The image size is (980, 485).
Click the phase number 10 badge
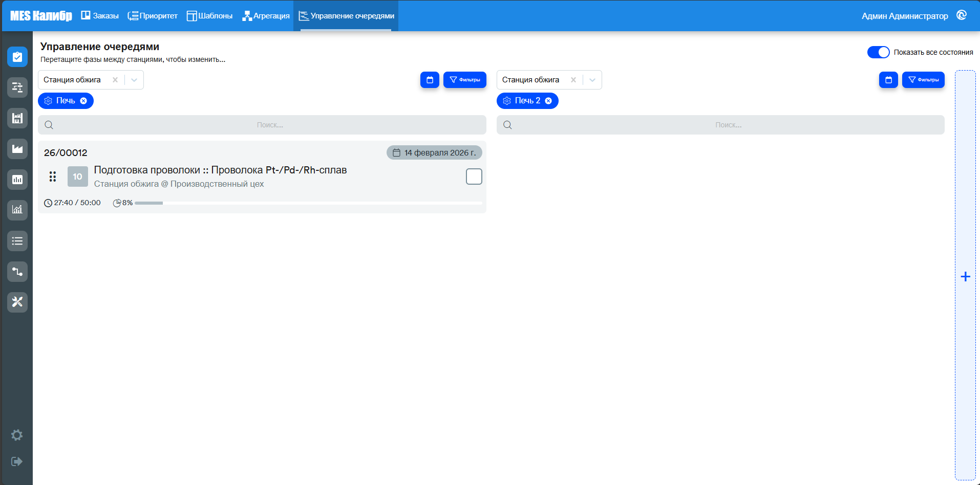77,177
